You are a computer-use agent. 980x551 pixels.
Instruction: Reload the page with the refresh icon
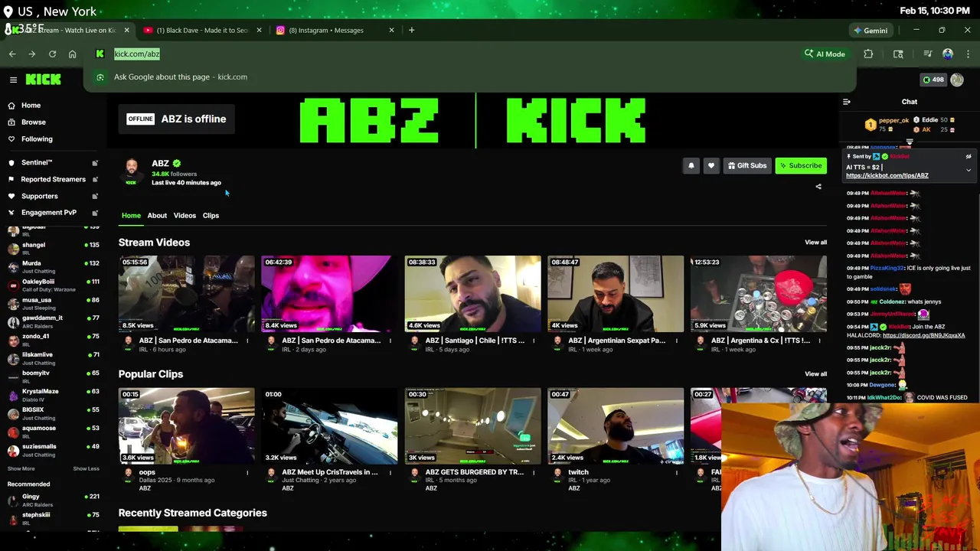pyautogui.click(x=52, y=54)
